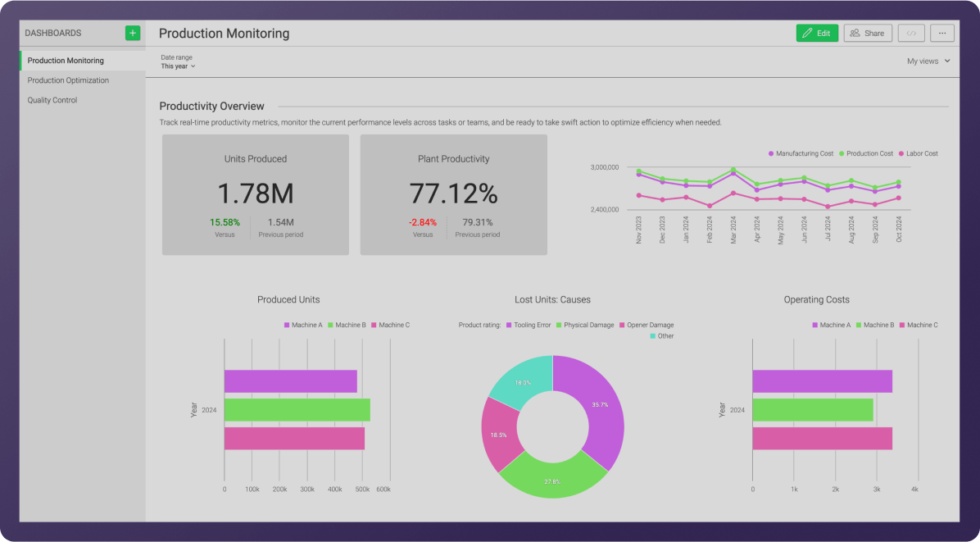Click the Units Produced metric card
Viewport: 980px width, 542px height.
[255, 194]
